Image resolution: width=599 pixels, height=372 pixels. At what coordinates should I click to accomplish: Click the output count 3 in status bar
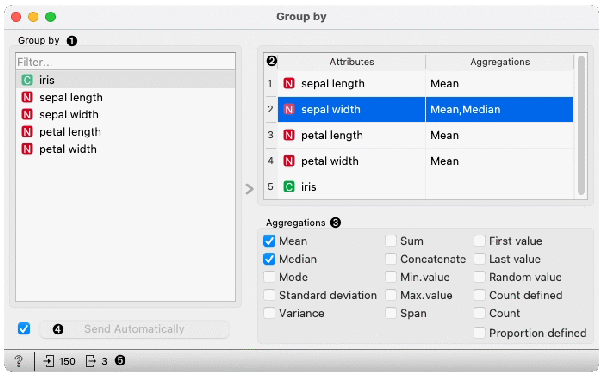pos(104,361)
